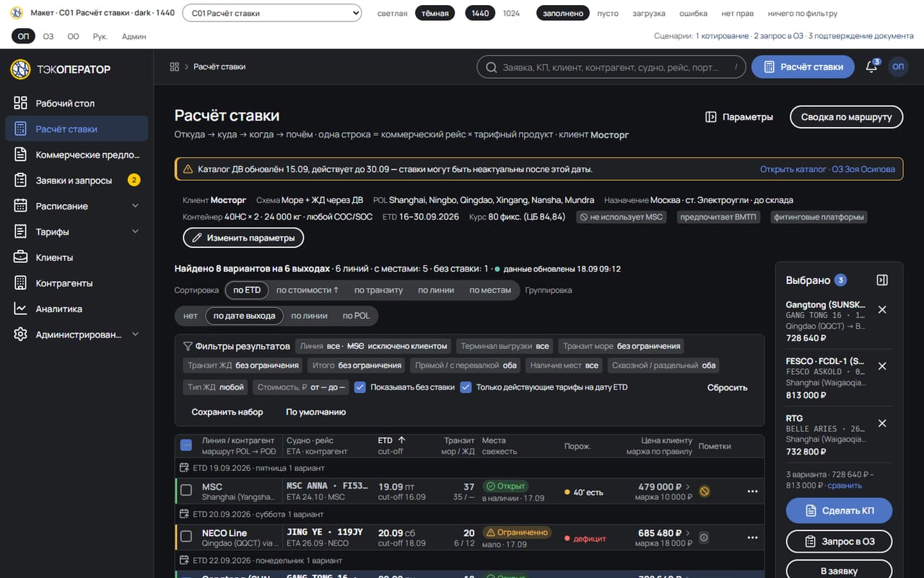Open notifications bell icon

click(872, 66)
